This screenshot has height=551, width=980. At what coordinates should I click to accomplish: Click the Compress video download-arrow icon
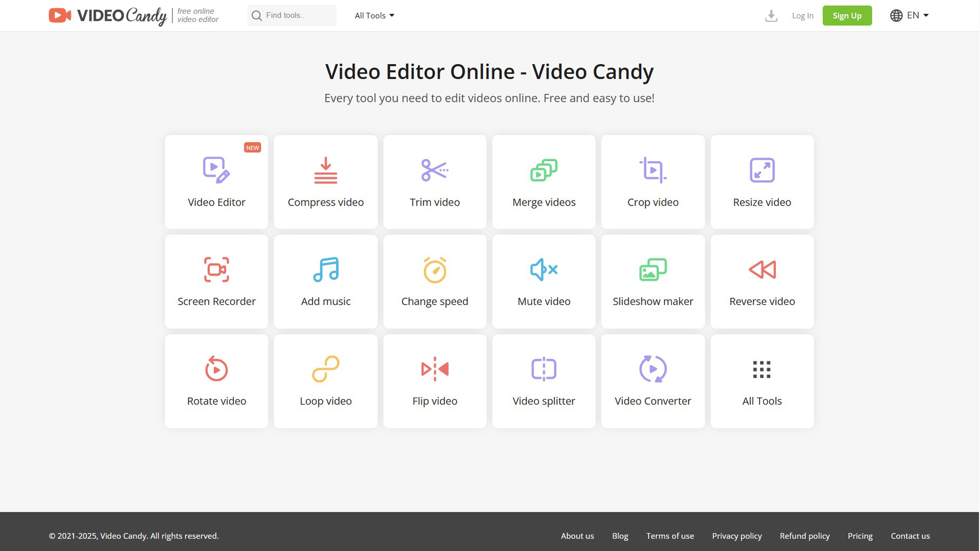(x=326, y=170)
